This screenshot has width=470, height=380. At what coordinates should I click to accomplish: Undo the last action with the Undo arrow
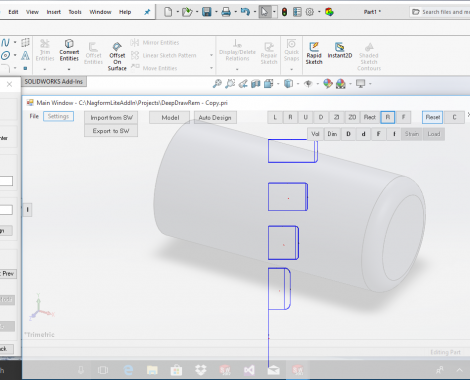[x=245, y=12]
